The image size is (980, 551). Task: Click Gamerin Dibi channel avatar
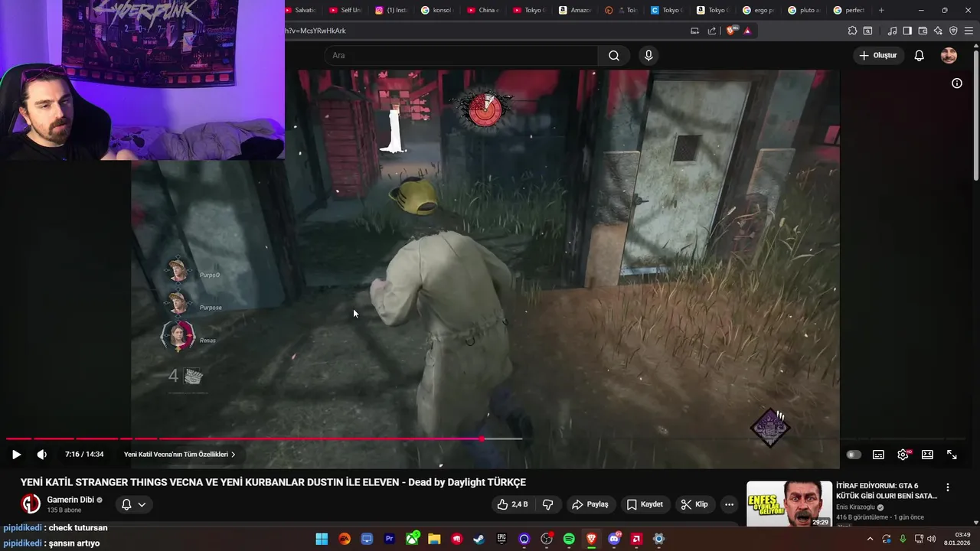(31, 504)
